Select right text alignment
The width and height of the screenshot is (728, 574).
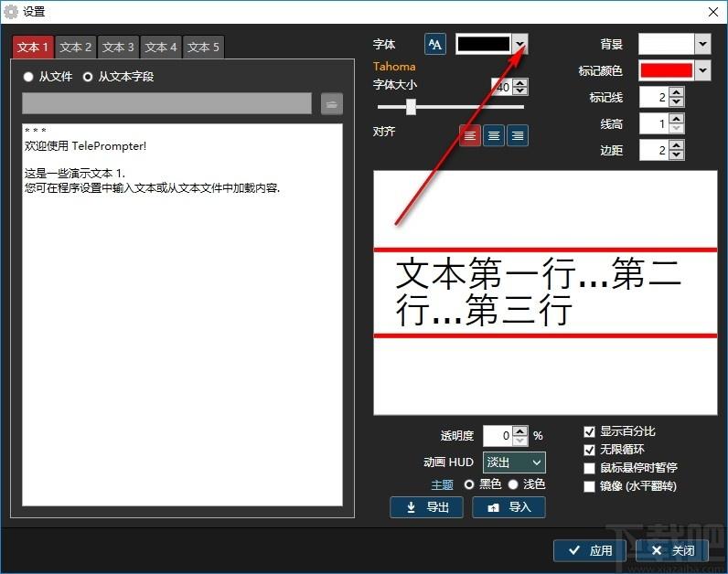518,135
